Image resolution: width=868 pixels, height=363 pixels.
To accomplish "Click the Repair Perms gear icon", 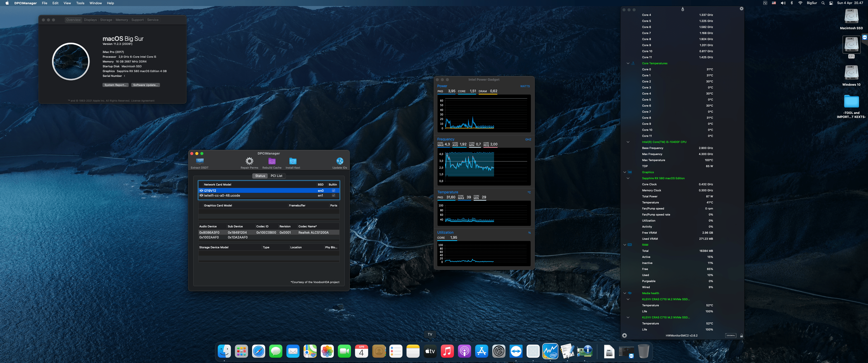I will click(249, 161).
